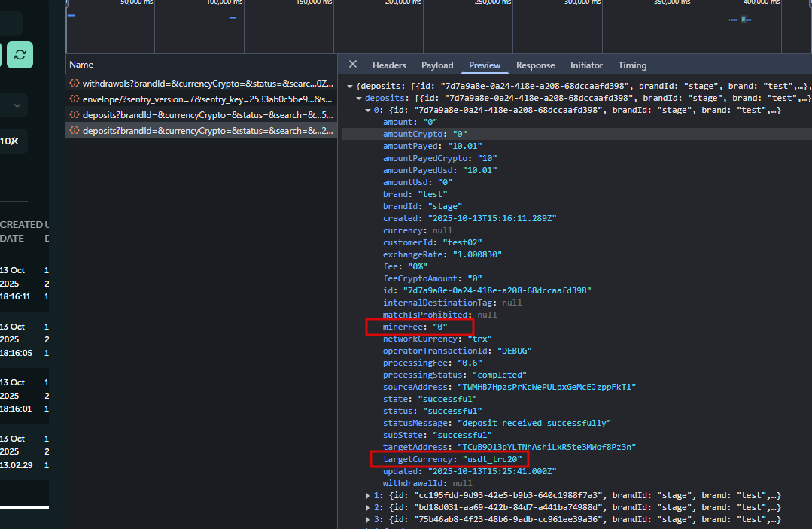Click the envelope sentry request icon
Screen dimensions: 812x529
click(x=74, y=99)
